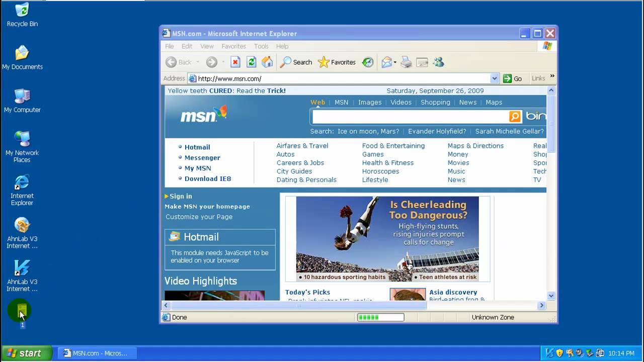
Task: Click the vertical scrollbar down arrow
Action: point(551,296)
